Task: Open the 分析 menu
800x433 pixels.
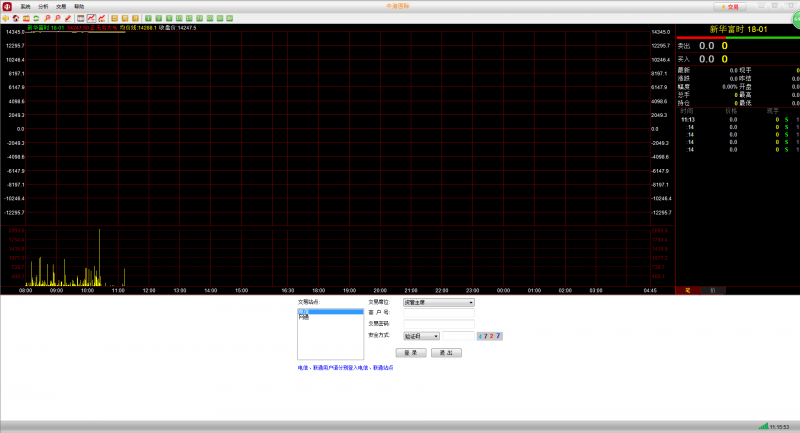Action: point(43,7)
